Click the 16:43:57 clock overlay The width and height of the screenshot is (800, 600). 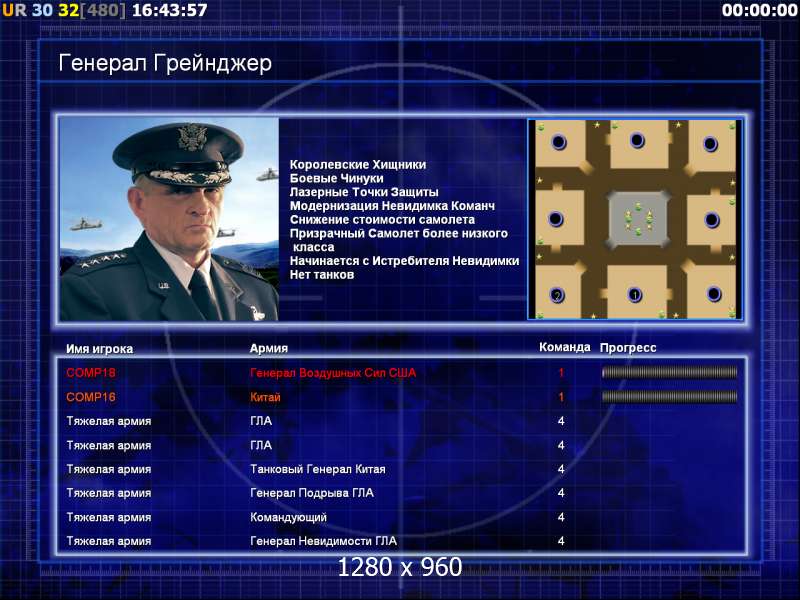coord(169,10)
